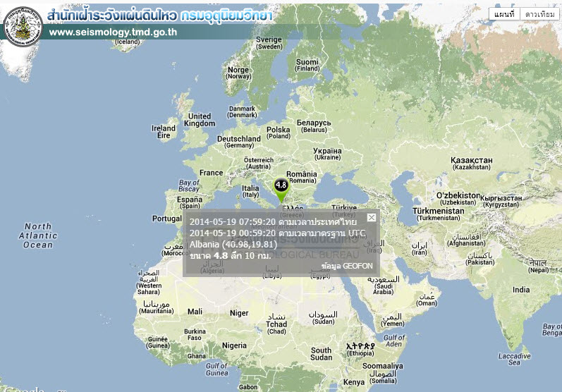Click the Україна (Ukraine) map label
This screenshot has width=562, height=392.
(x=327, y=154)
